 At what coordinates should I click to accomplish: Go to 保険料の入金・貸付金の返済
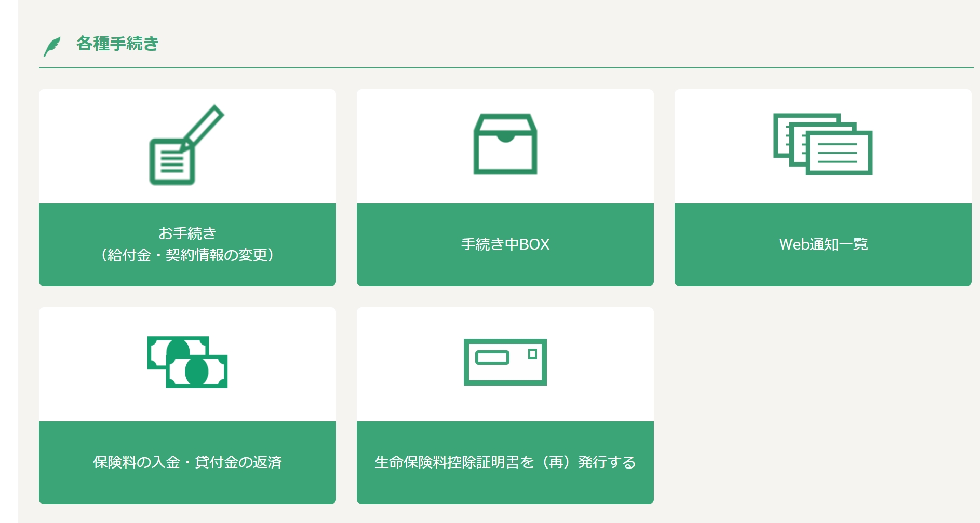click(x=187, y=462)
